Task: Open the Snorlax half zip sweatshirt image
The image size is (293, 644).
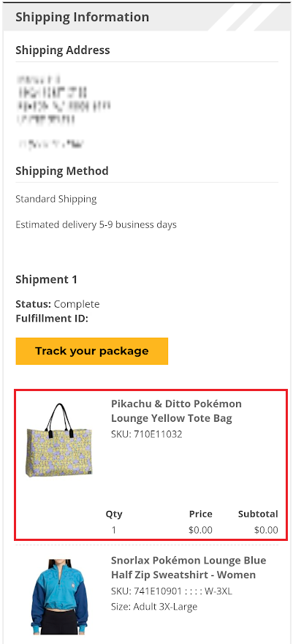Action: point(59,596)
